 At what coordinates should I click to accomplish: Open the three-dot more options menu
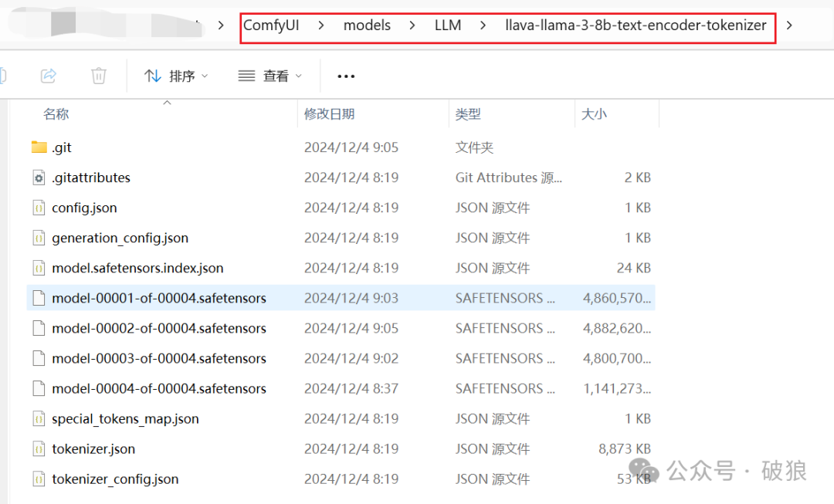[x=346, y=76]
